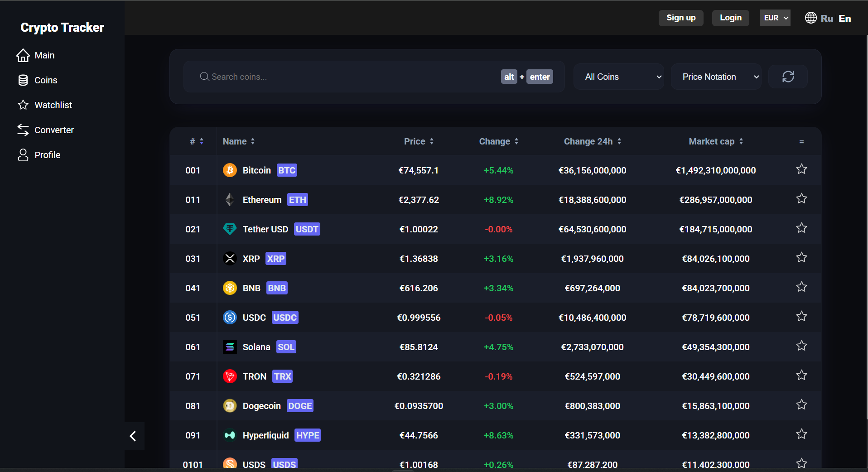Star Tether USD for the watchlist
Image resolution: width=868 pixels, height=472 pixels.
click(801, 228)
